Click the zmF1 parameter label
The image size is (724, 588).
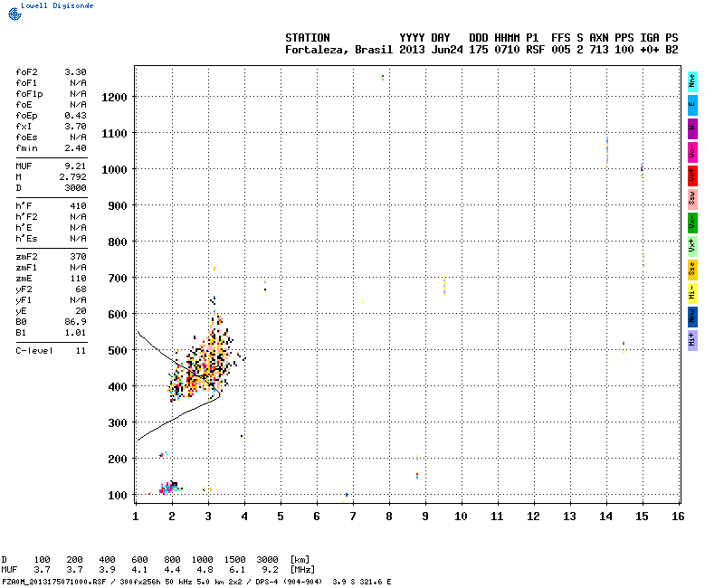[26, 268]
